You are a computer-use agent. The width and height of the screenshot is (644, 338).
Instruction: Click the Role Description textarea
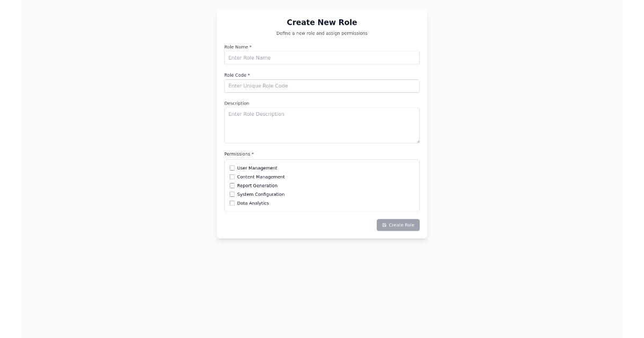(x=321, y=124)
